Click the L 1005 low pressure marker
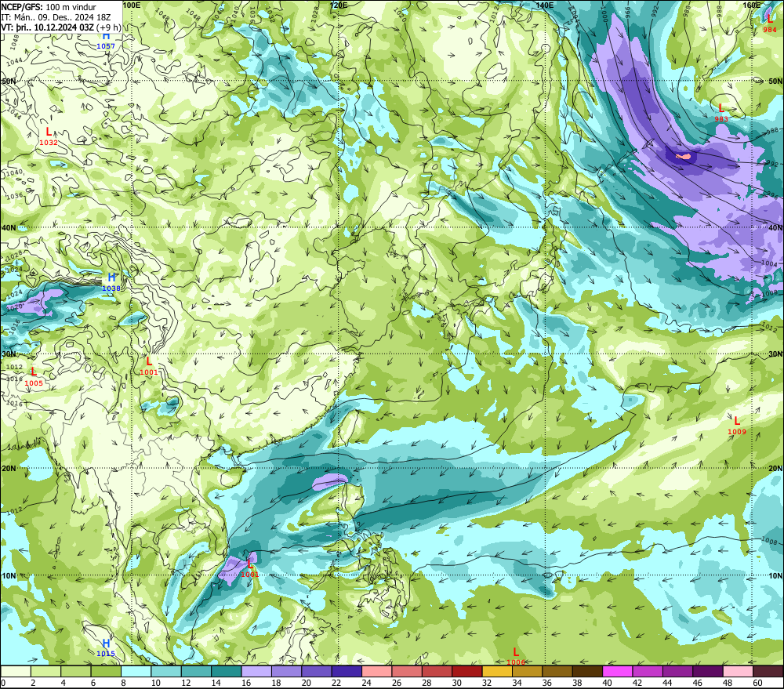Screen dimensions: 784x689 (34, 377)
